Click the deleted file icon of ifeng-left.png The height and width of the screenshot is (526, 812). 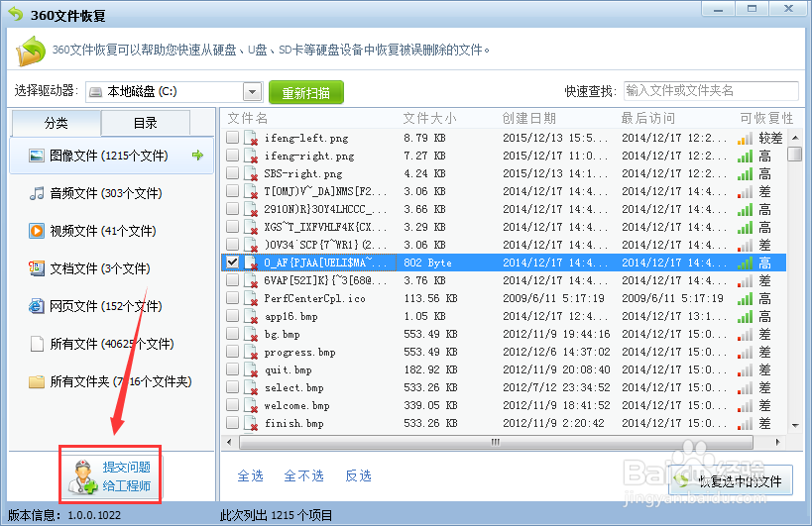pos(251,138)
